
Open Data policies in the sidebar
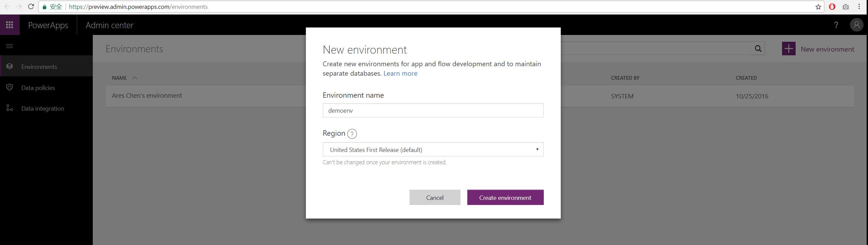(x=38, y=88)
